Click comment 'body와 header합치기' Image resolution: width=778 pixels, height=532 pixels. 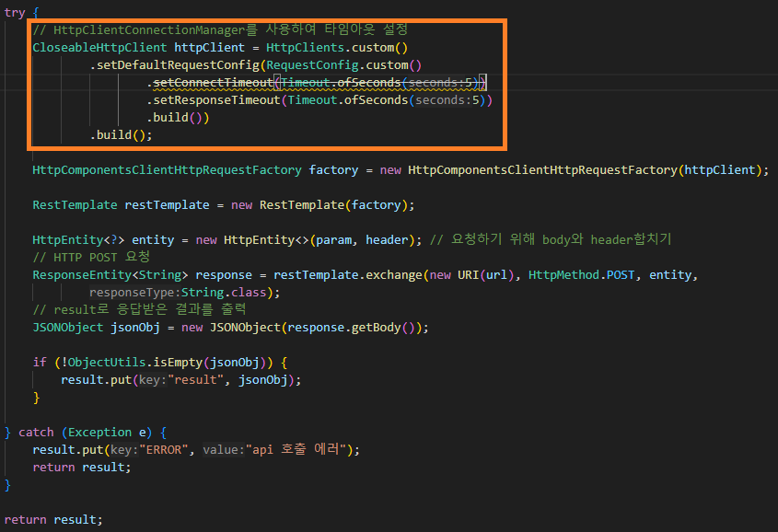pyautogui.click(x=607, y=239)
